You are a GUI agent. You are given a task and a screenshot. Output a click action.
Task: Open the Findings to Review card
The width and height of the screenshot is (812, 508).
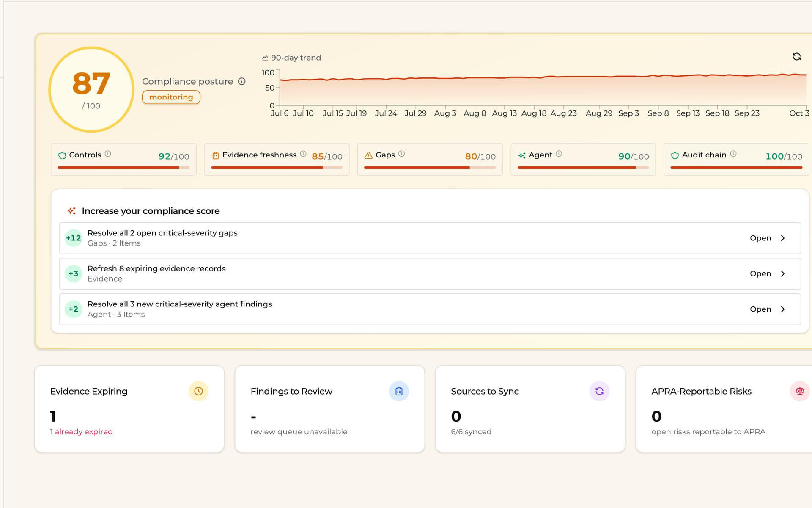click(330, 409)
